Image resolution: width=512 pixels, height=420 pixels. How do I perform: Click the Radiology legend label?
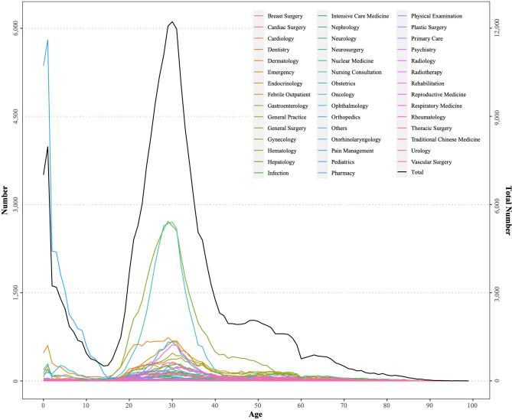pos(423,61)
